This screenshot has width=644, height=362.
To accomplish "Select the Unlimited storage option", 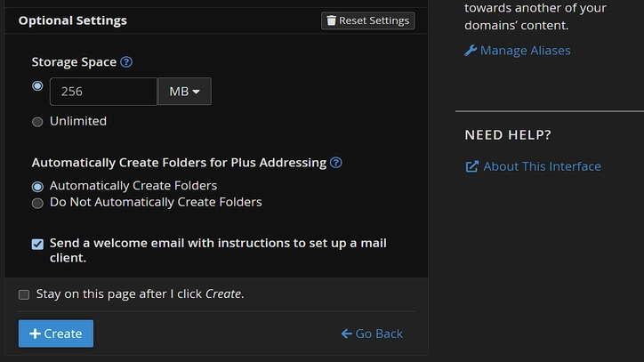I will point(37,122).
